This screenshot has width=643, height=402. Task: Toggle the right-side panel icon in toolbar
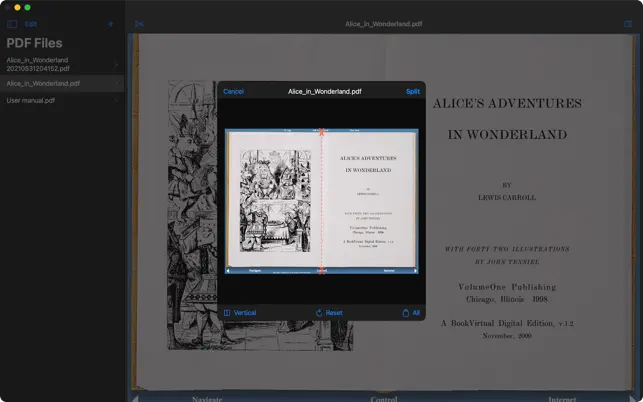coord(628,24)
